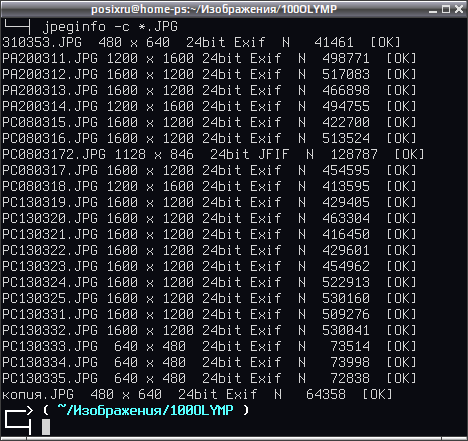This screenshot has width=468, height=441.
Task: Click file size 416450
Action: coord(346,234)
